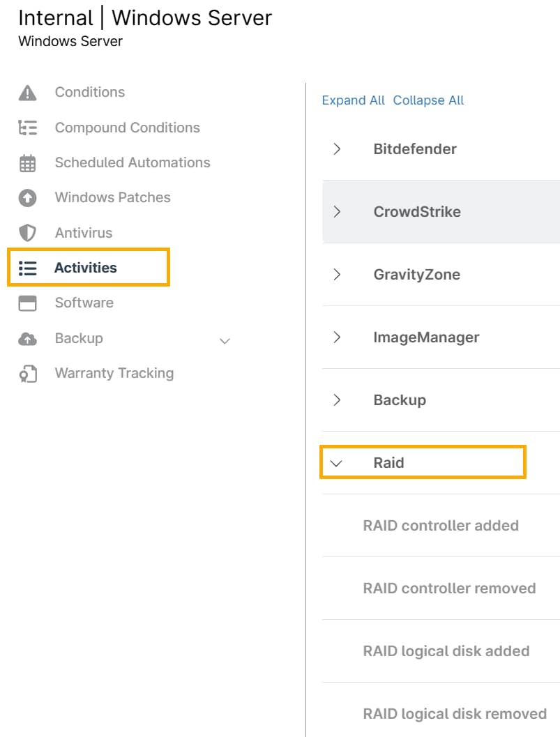The width and height of the screenshot is (560, 737).
Task: Click the Scheduled Automations calendar icon
Action: pos(27,163)
